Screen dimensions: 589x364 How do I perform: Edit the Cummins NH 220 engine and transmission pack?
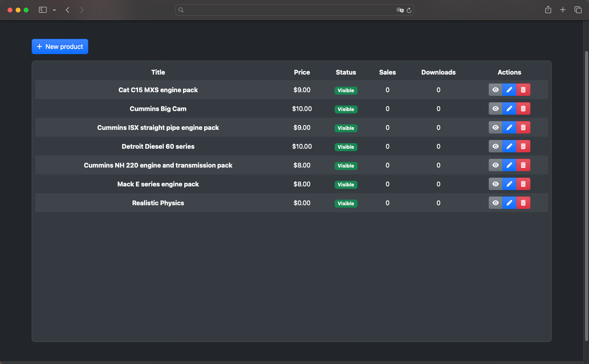(509, 165)
